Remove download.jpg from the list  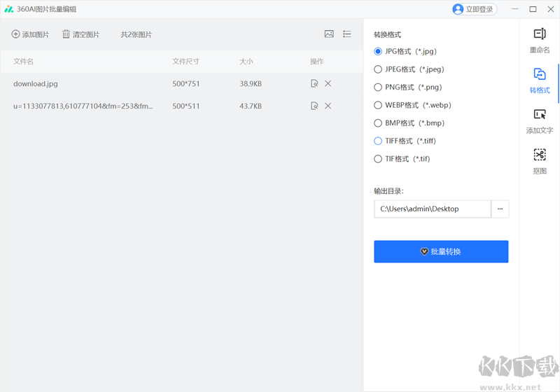[x=328, y=84]
